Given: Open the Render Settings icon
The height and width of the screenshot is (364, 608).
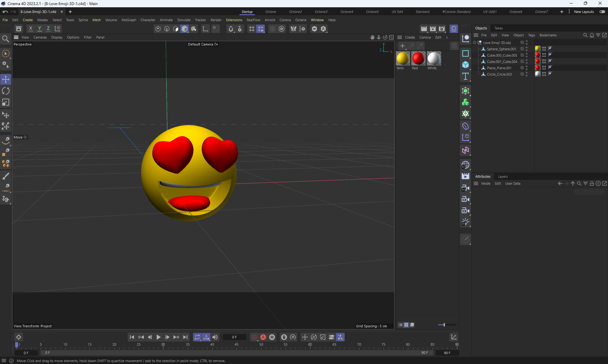Looking at the screenshot, I should 442,29.
